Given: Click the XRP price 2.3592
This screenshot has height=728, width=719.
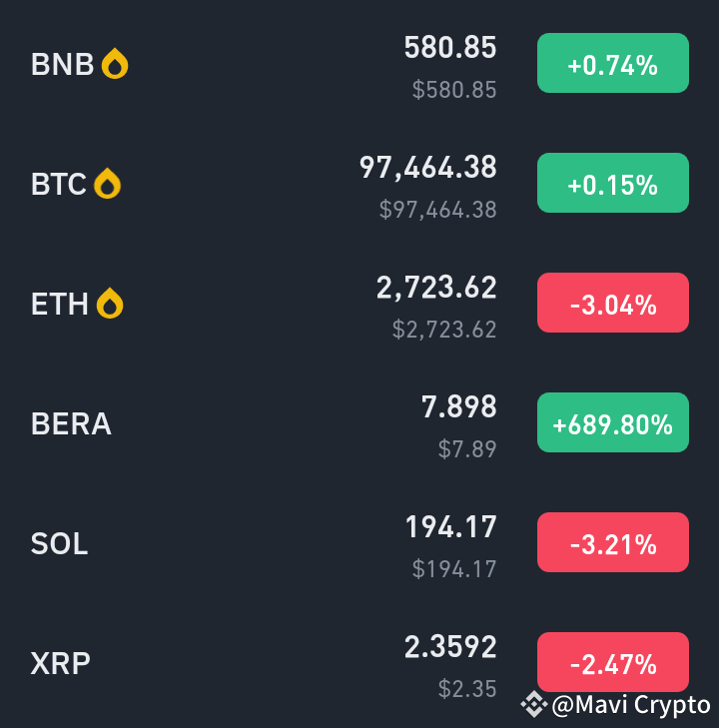Looking at the screenshot, I should coord(450,646).
